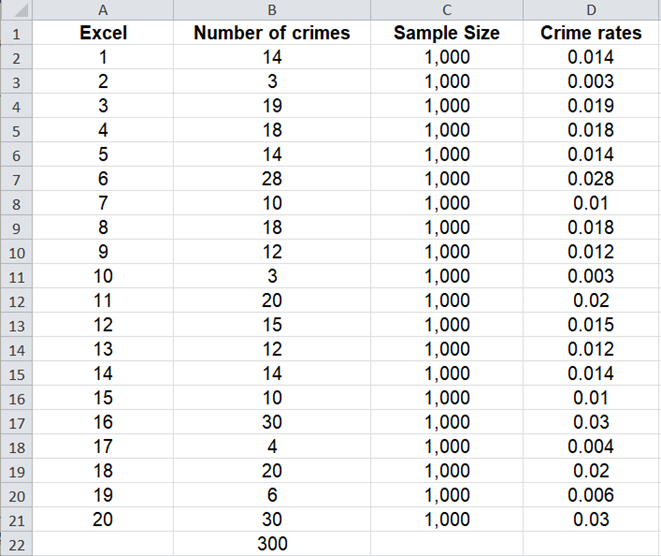The height and width of the screenshot is (556, 661).
Task: Click the "Excel" heading in cell A1
Action: (x=102, y=33)
